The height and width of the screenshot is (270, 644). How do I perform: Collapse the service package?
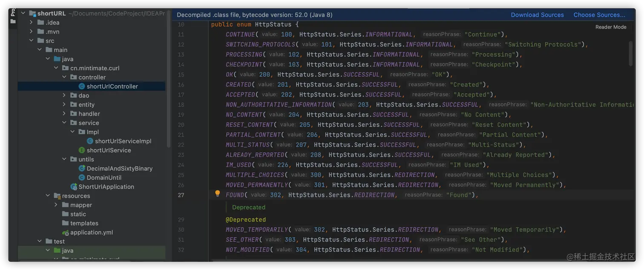tap(63, 122)
